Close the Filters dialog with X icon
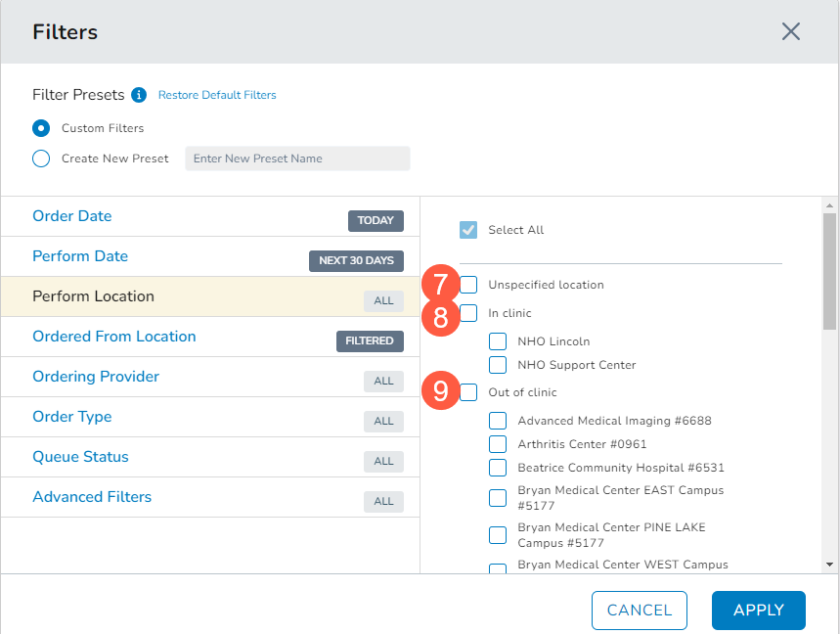The width and height of the screenshot is (840, 634). point(791,31)
